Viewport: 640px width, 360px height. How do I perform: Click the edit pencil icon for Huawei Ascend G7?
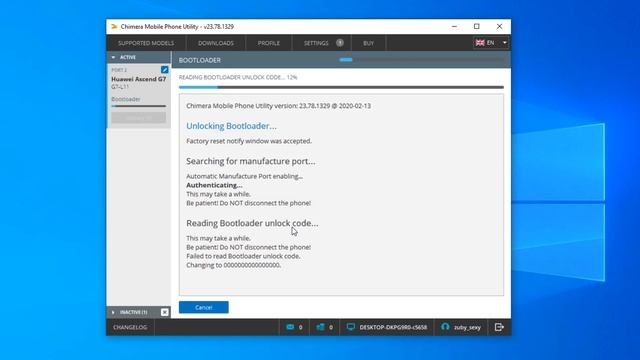tap(164, 70)
